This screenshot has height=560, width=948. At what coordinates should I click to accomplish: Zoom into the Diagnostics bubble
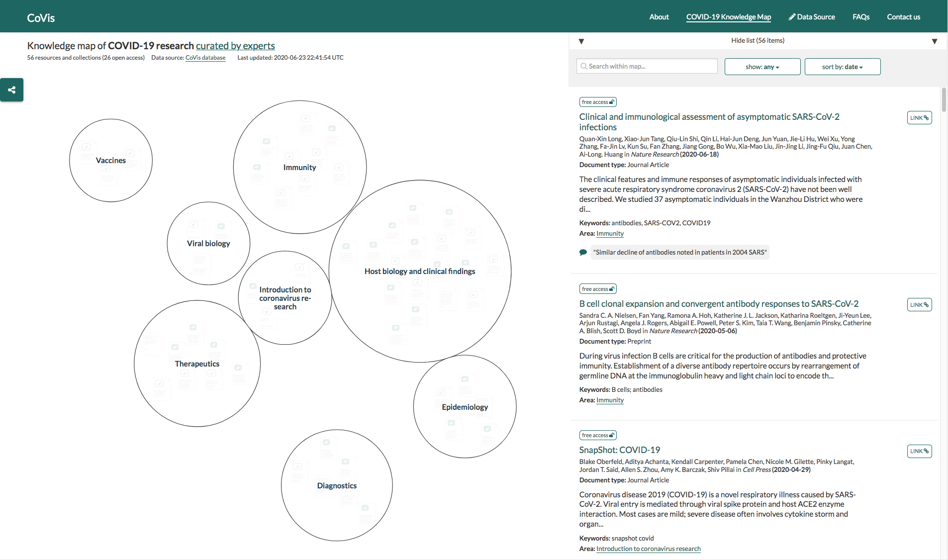[x=337, y=485]
